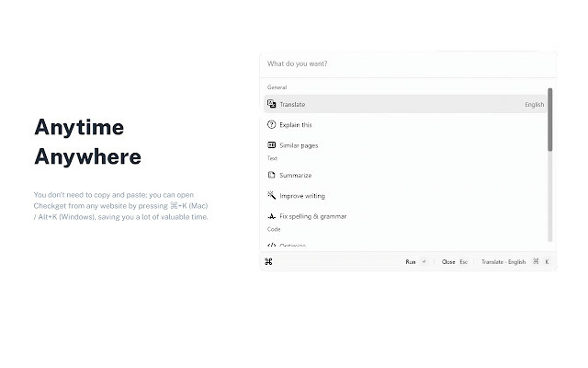The height and width of the screenshot is (368, 588).
Task: Click the command list scrollbar
Action: click(550, 120)
